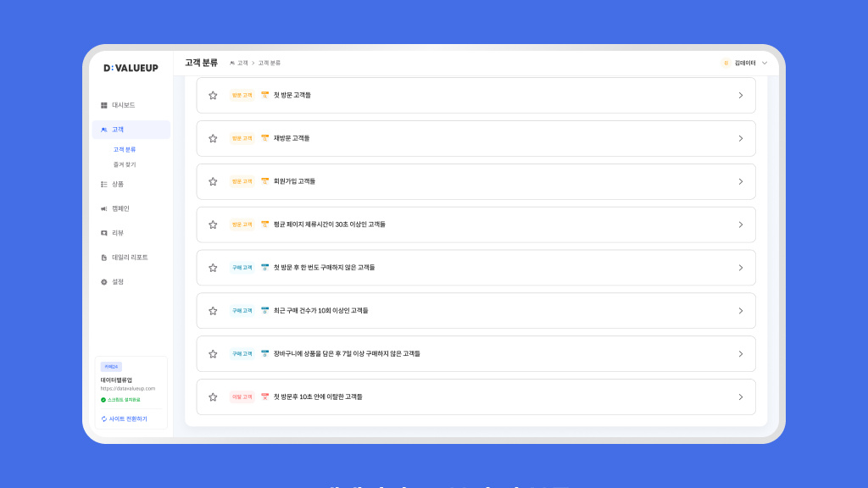Select 고객 분류 submenu item
The image size is (868, 488).
coord(125,149)
